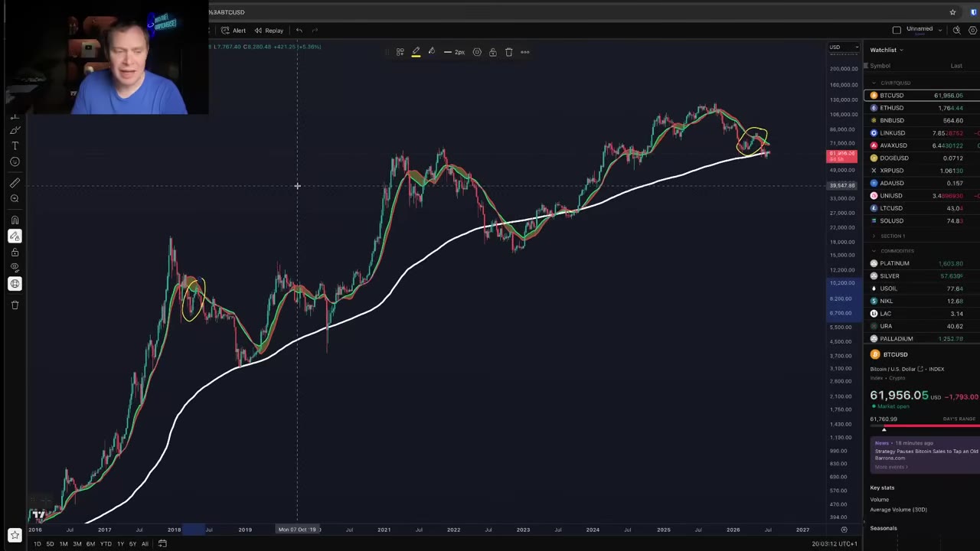Set time range to 6M
980x551 pixels.
point(90,543)
